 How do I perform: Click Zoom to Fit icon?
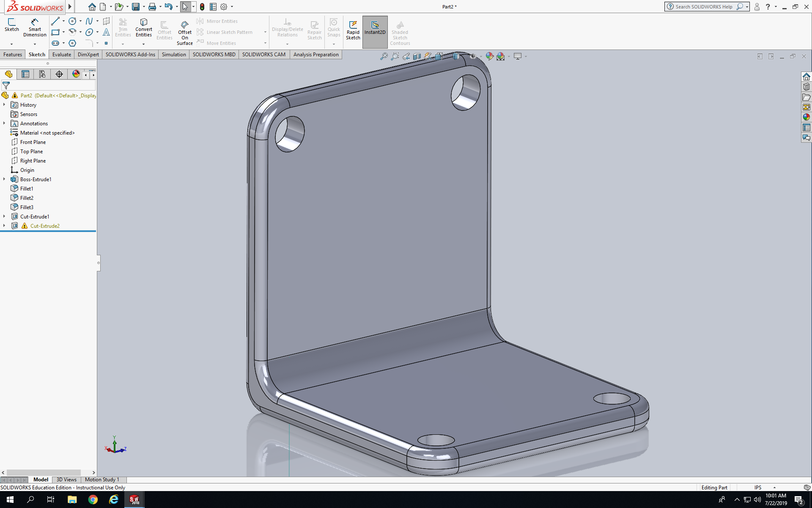click(384, 56)
